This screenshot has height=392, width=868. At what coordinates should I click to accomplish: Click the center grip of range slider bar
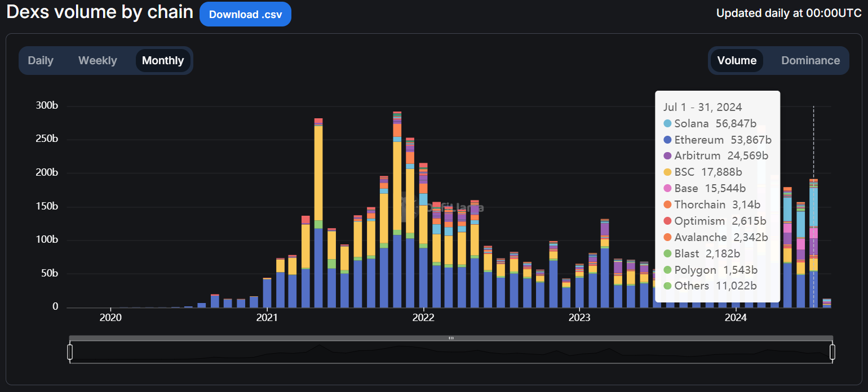[x=451, y=338]
